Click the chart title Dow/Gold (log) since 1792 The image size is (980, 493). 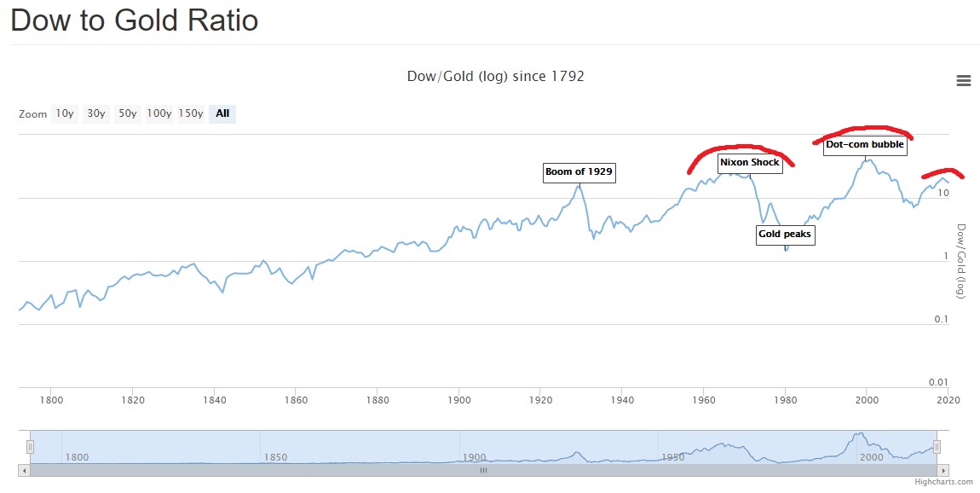click(x=496, y=76)
